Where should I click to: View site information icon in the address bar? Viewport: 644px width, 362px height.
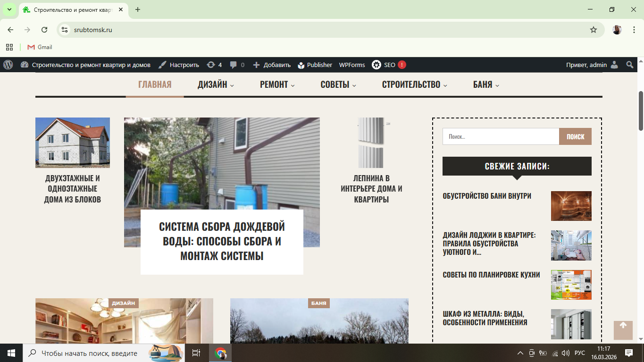[65, 30]
